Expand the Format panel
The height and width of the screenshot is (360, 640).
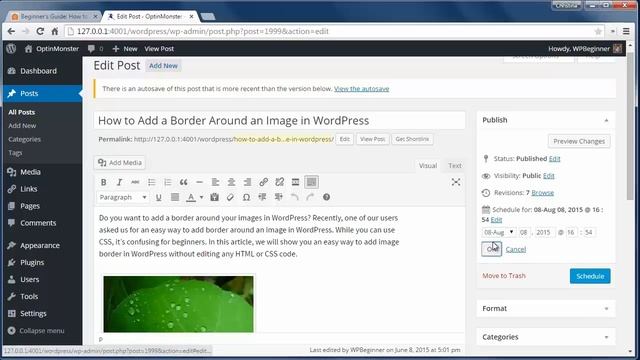(x=606, y=309)
